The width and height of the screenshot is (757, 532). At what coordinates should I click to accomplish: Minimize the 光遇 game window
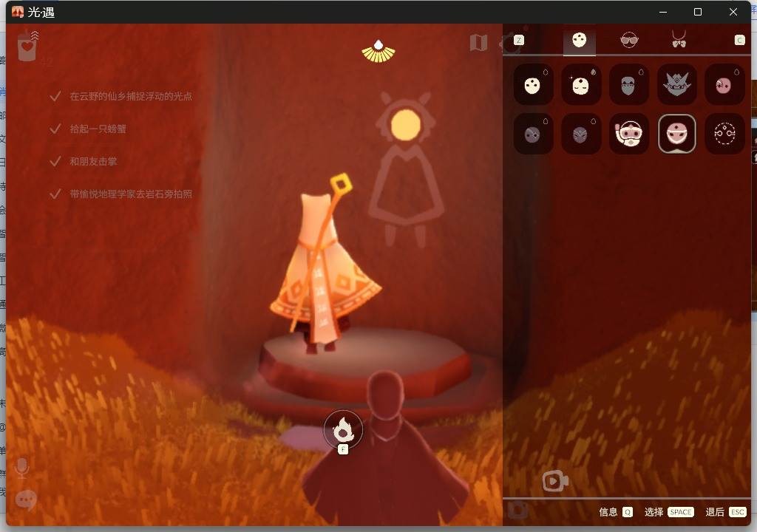point(663,12)
